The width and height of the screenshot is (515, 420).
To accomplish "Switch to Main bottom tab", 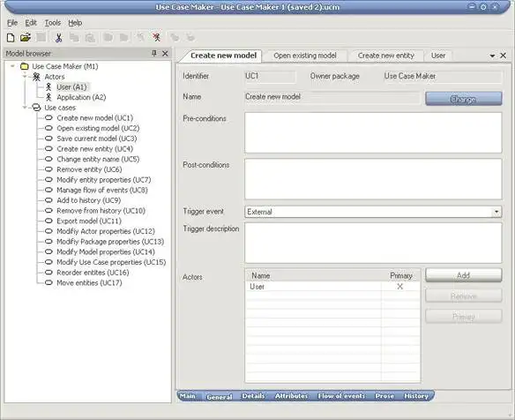I will click(188, 396).
